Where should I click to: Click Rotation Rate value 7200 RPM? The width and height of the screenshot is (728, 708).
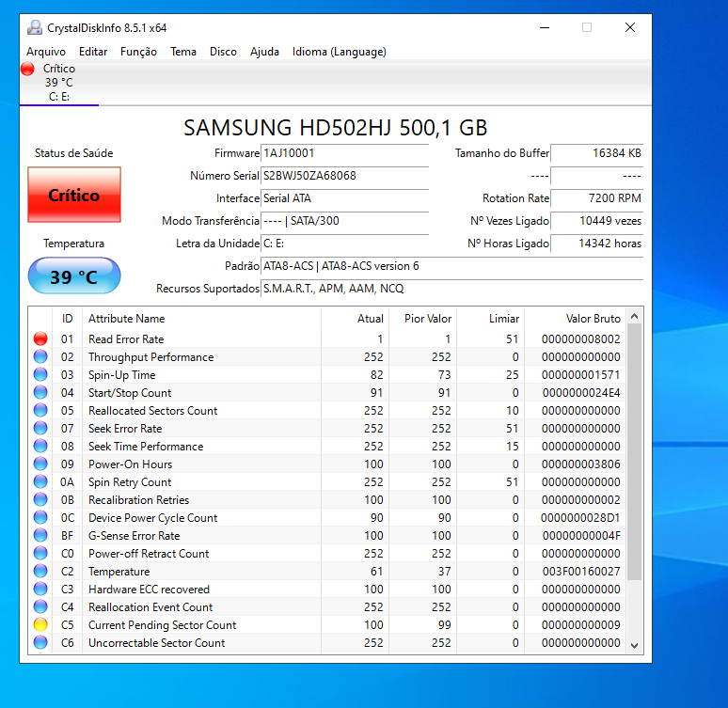pos(596,198)
